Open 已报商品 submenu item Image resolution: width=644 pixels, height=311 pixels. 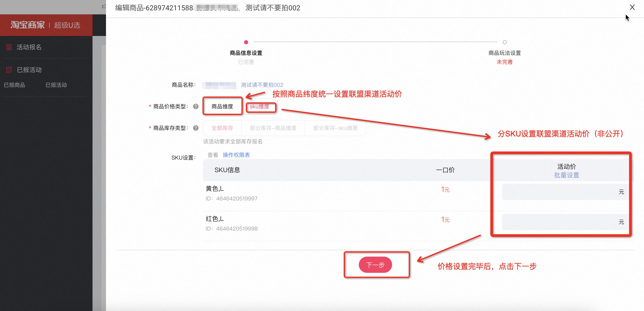pyautogui.click(x=15, y=85)
